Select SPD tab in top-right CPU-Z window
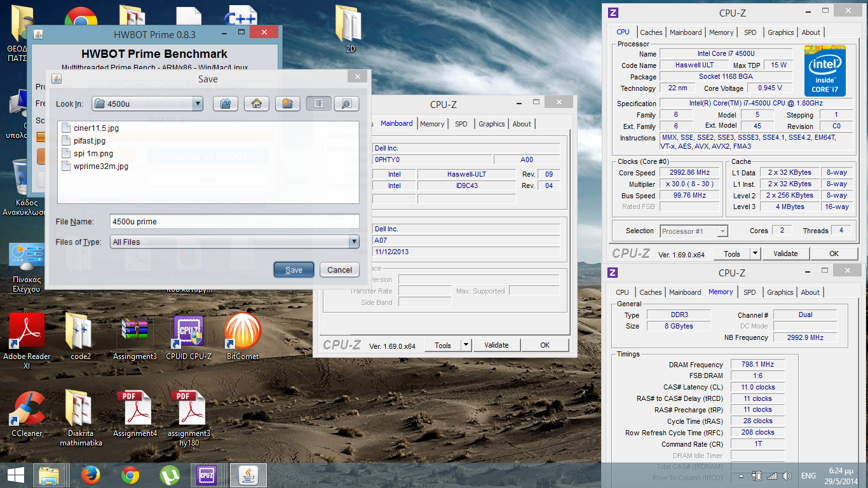The width and height of the screenshot is (868, 488). (750, 32)
